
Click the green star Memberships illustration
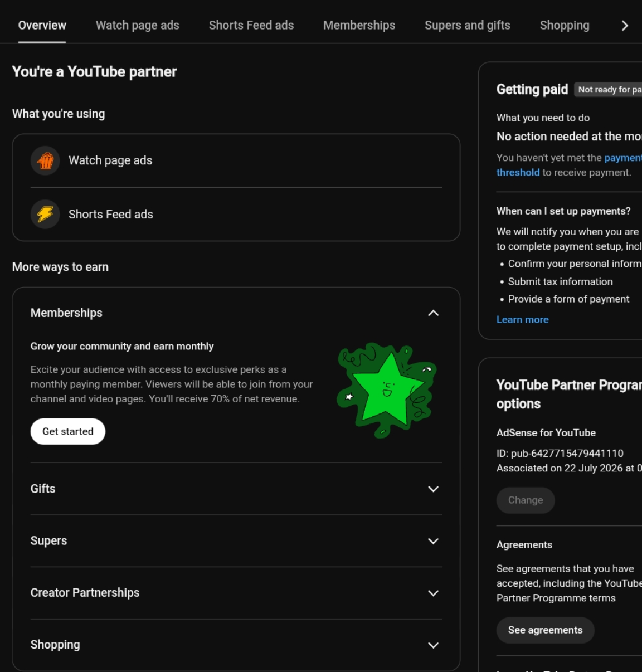point(387,390)
